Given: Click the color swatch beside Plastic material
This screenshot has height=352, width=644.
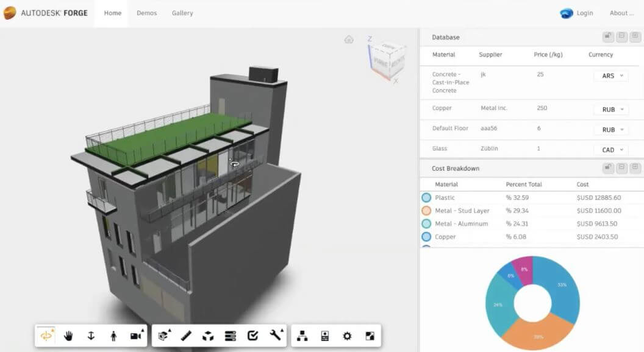Looking at the screenshot, I should coord(426,197).
